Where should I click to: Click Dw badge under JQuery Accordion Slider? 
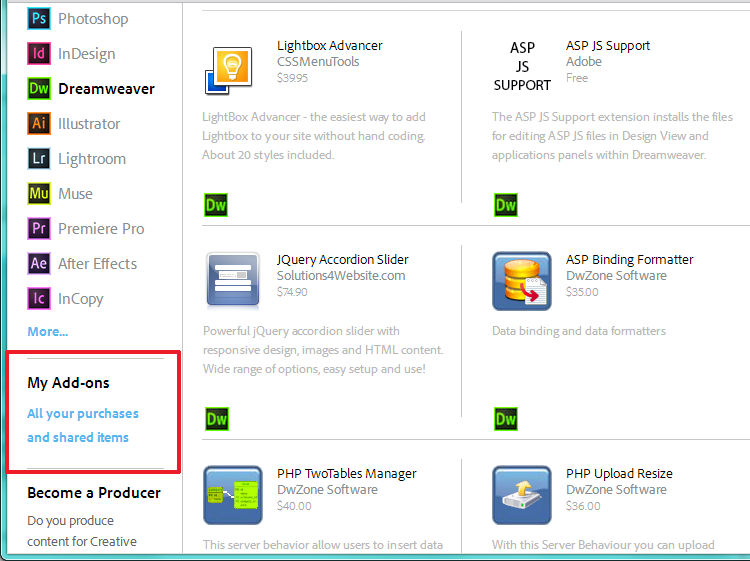[x=217, y=419]
